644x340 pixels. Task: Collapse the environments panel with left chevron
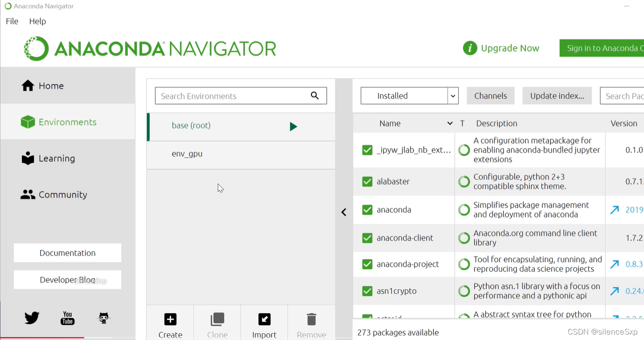pyautogui.click(x=344, y=212)
